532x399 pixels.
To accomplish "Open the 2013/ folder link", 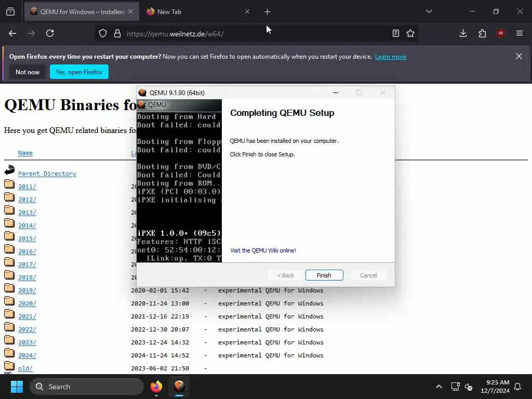I will tap(27, 212).
